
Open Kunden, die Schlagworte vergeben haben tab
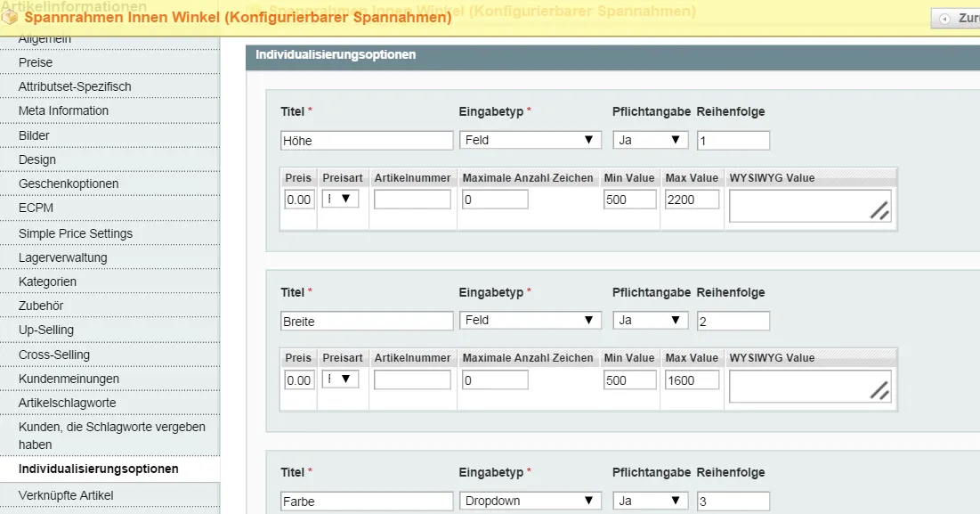(x=109, y=436)
